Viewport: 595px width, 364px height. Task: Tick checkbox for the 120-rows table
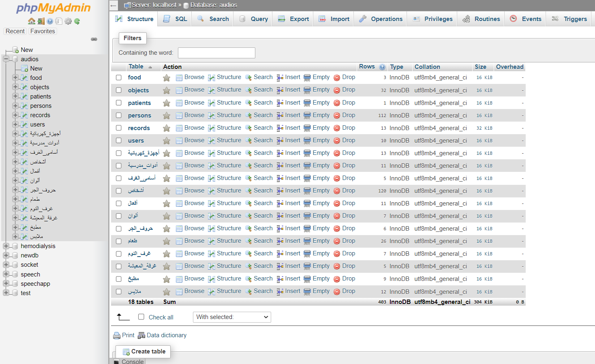point(119,191)
